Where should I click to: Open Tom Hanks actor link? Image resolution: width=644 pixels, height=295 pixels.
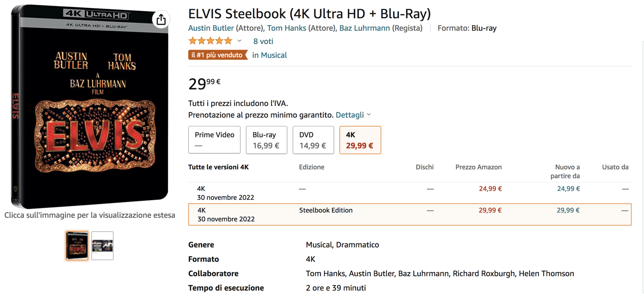pyautogui.click(x=287, y=28)
